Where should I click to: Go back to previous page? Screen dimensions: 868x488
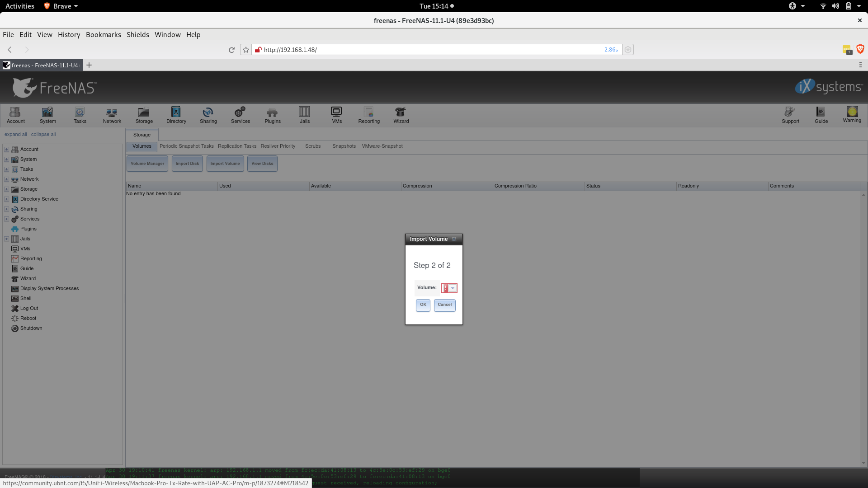tap(9, 50)
